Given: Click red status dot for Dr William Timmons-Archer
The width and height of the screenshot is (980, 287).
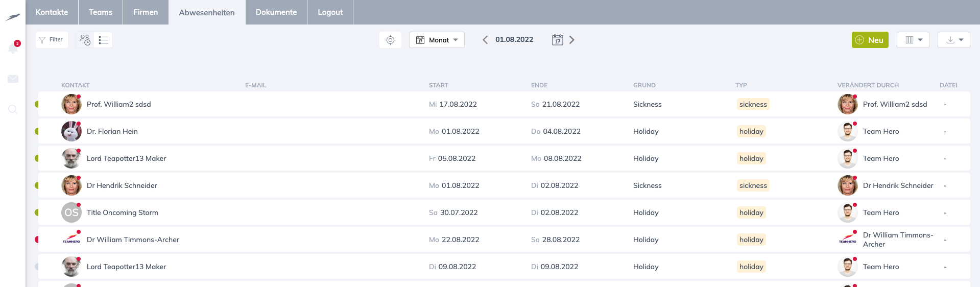Looking at the screenshot, I should pos(37,240).
